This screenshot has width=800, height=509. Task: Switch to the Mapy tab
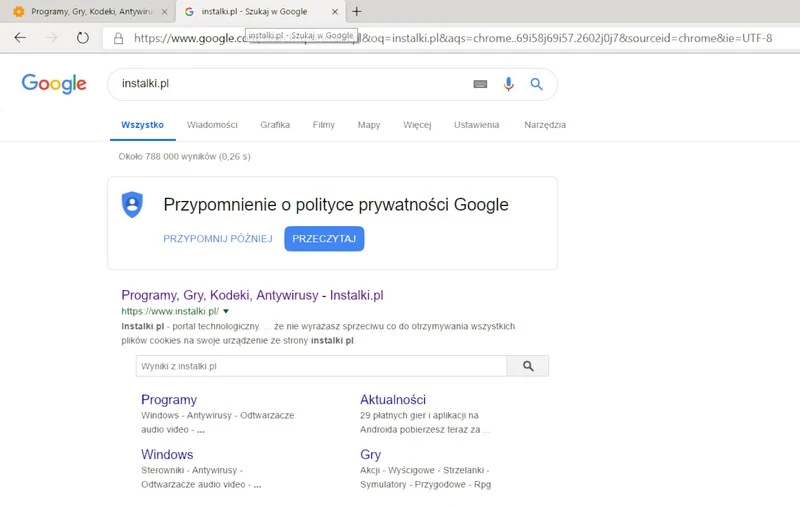pyautogui.click(x=369, y=125)
